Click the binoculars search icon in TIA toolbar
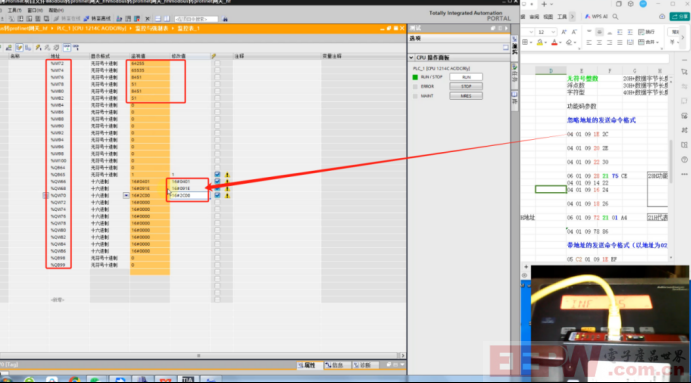Image resolution: width=691 pixels, height=383 pixels. (x=225, y=19)
